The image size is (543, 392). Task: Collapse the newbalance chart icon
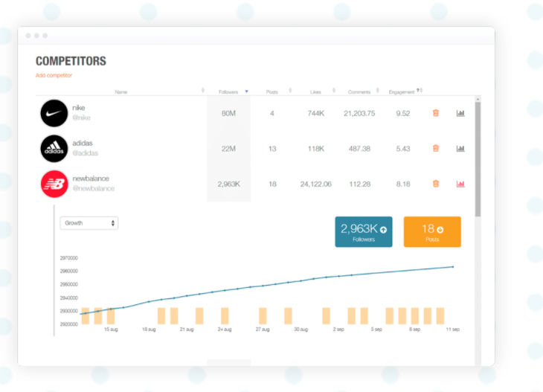coord(460,184)
